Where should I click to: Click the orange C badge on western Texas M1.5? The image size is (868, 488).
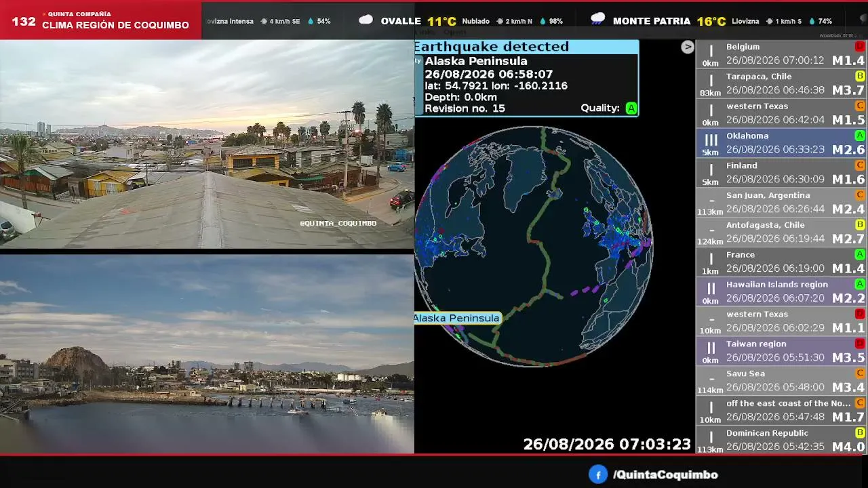(x=860, y=106)
